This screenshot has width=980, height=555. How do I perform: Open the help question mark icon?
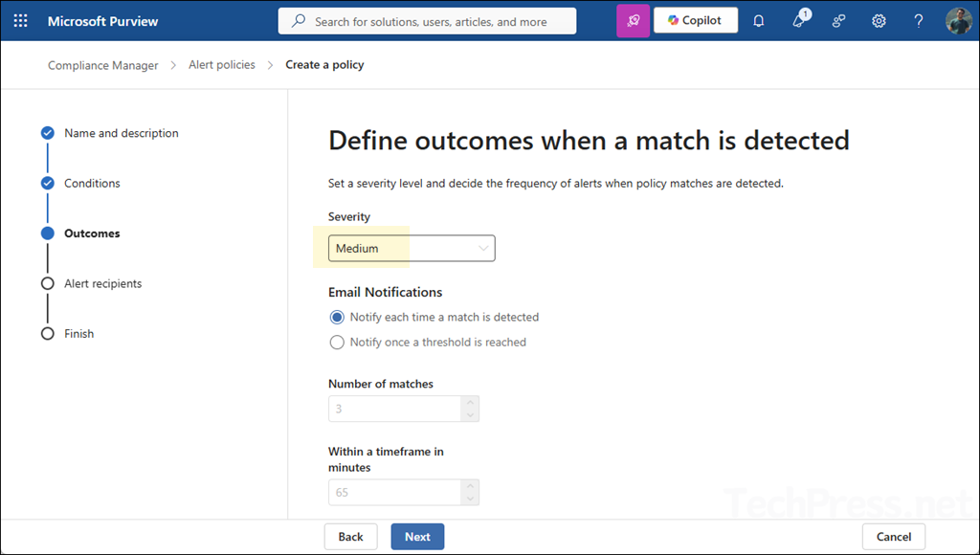click(x=918, y=21)
